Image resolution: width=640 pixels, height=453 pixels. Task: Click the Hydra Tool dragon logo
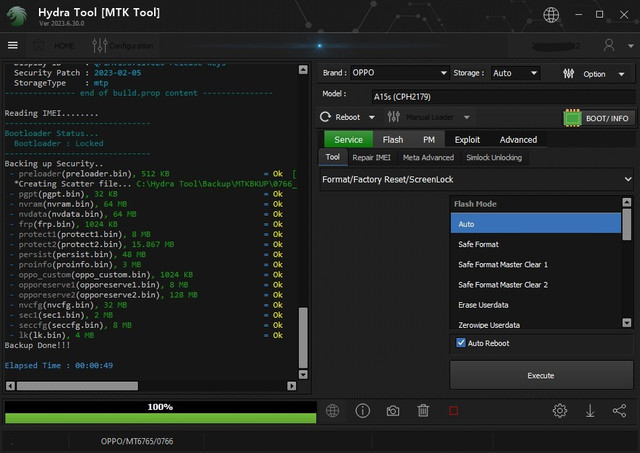(x=17, y=16)
